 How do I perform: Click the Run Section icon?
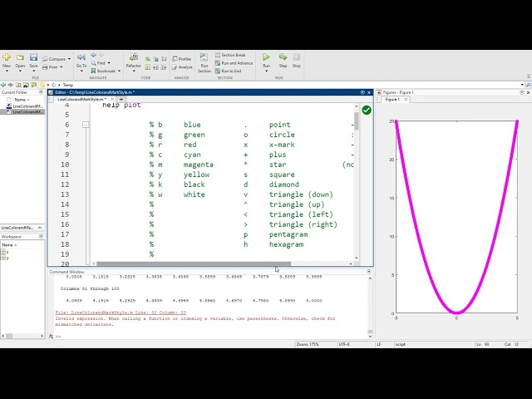click(204, 57)
